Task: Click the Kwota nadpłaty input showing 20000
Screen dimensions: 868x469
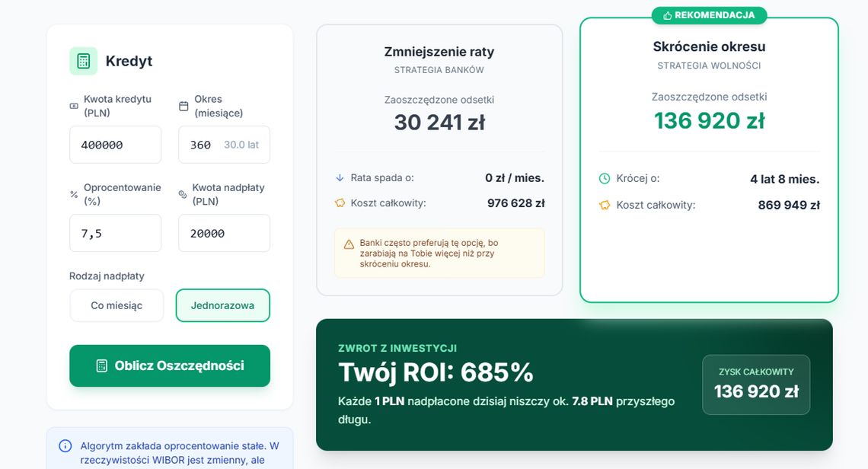Action: coord(224,233)
